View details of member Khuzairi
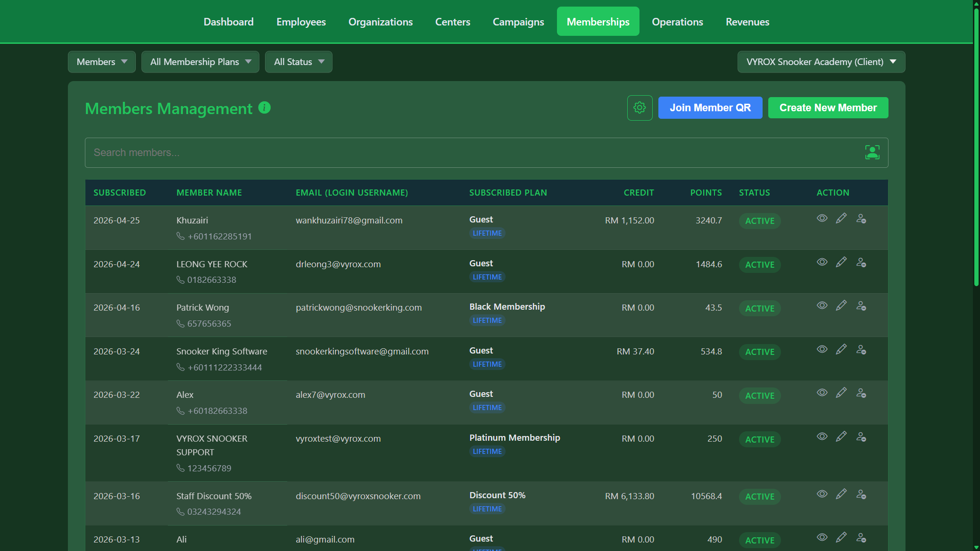This screenshot has width=980, height=551. pos(822,218)
